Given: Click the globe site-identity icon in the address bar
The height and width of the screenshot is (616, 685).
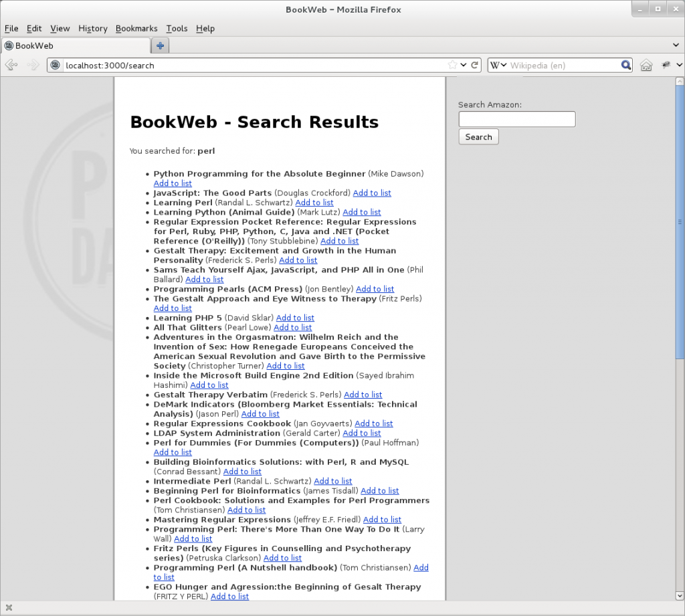Looking at the screenshot, I should (55, 65).
